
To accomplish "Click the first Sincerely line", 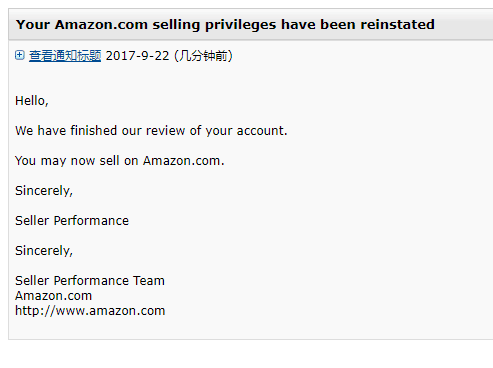I will [x=44, y=191].
